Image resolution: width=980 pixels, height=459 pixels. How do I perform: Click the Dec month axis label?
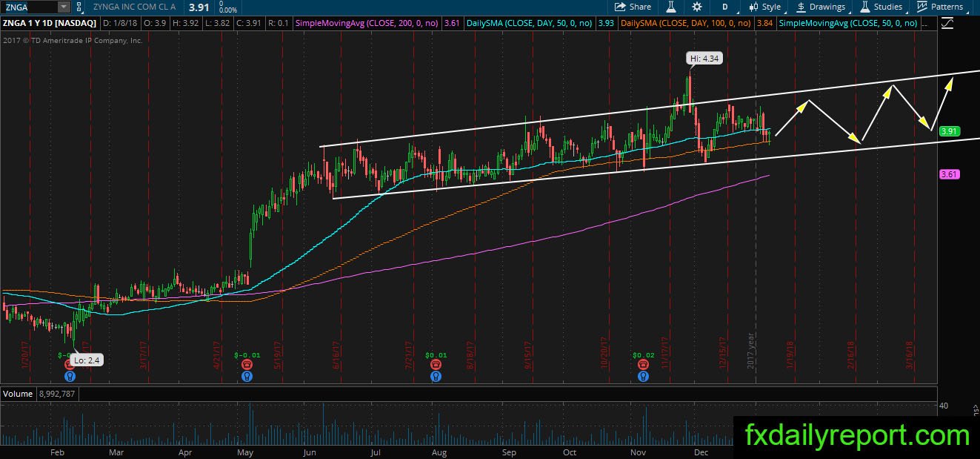pyautogui.click(x=702, y=452)
